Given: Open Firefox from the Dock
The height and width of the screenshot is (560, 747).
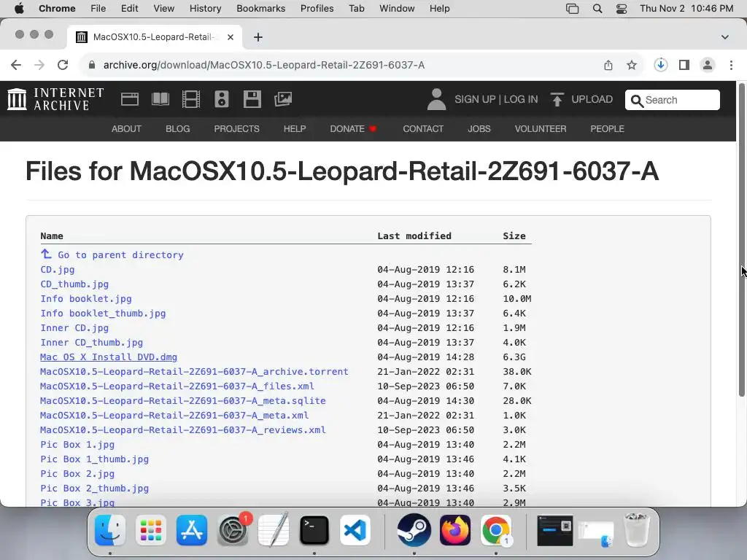Looking at the screenshot, I should pyautogui.click(x=455, y=530).
